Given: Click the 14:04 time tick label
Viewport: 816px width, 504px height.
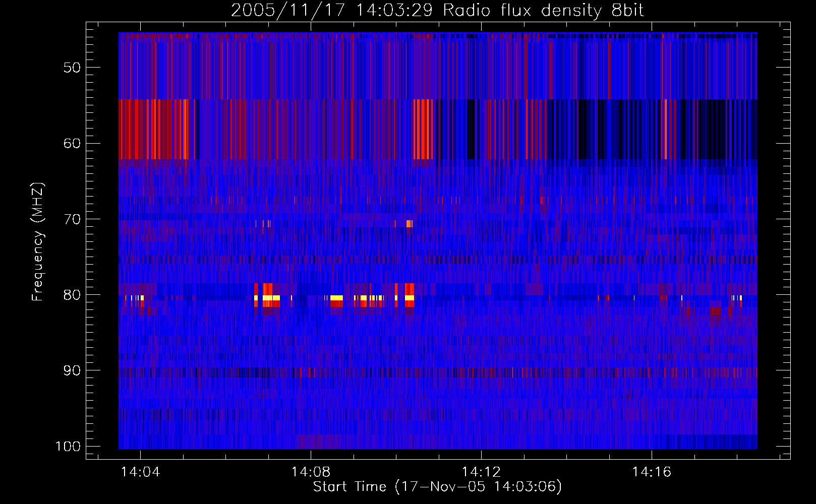Looking at the screenshot, I should point(141,472).
